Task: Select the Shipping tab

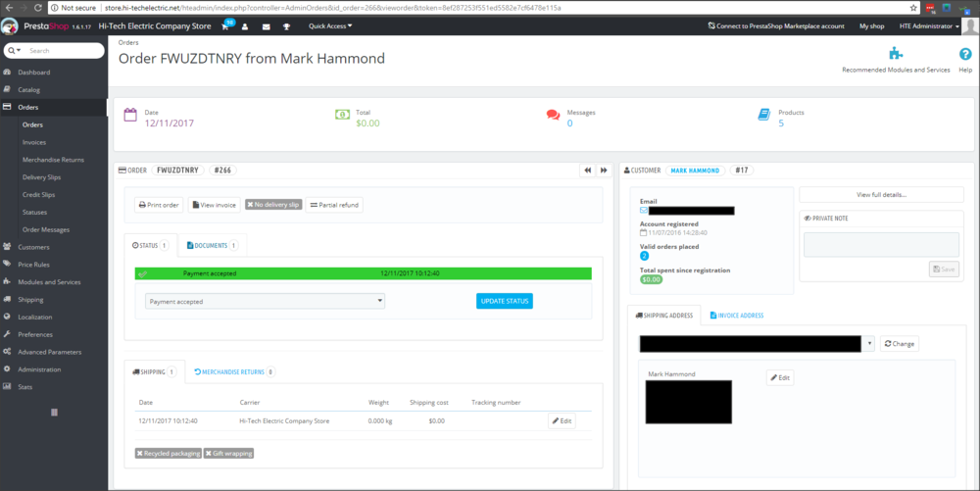Action: [154, 371]
